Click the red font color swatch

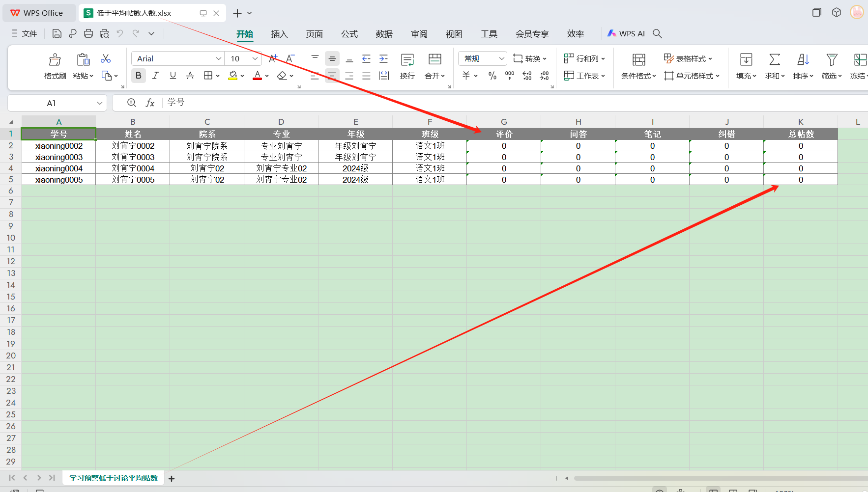point(257,76)
